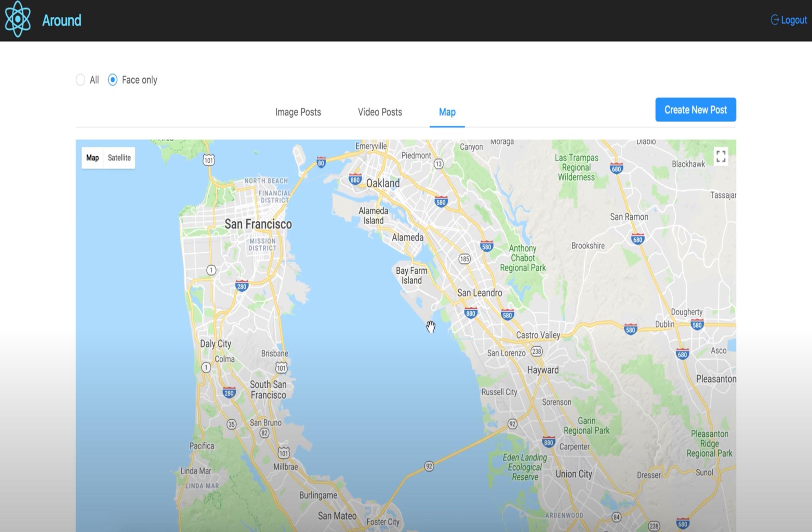This screenshot has height=532, width=812.
Task: Click the Route 185 shield marker
Action: click(464, 259)
